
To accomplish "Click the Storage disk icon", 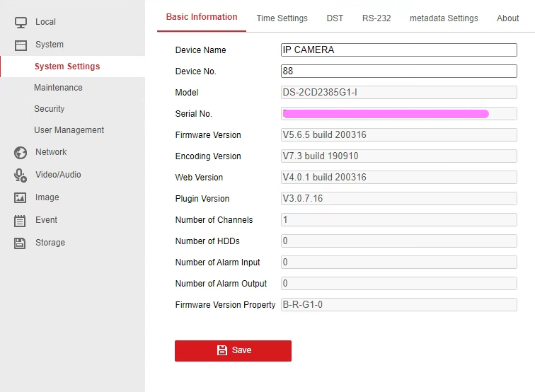I will [x=21, y=243].
